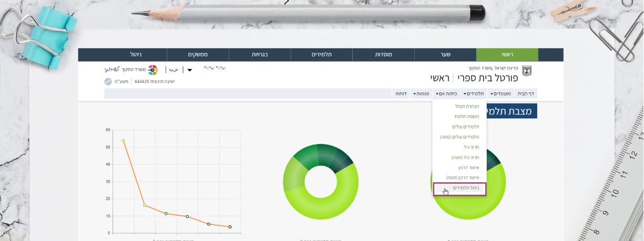
Task: Switch language via the عربية link
Action: point(173,70)
